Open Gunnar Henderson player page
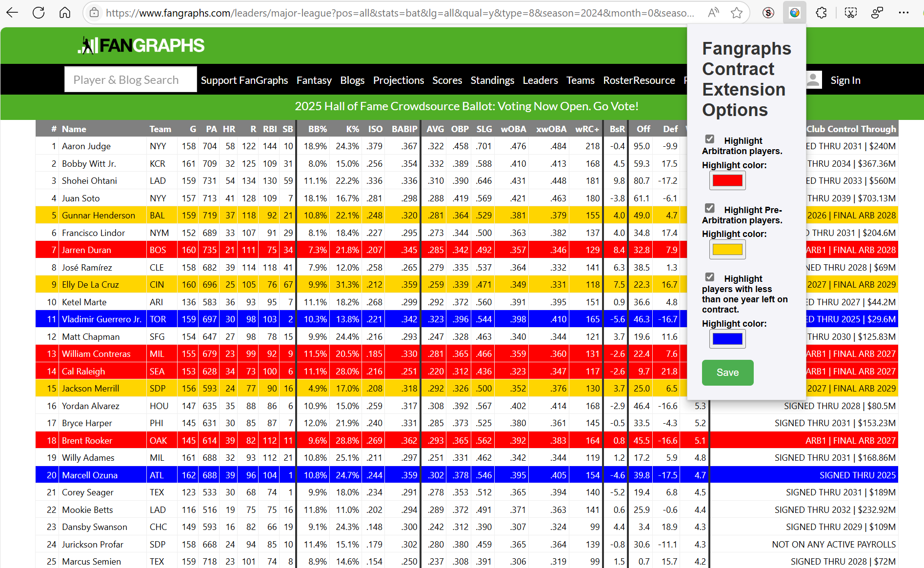Image resolution: width=924 pixels, height=568 pixels. [99, 215]
